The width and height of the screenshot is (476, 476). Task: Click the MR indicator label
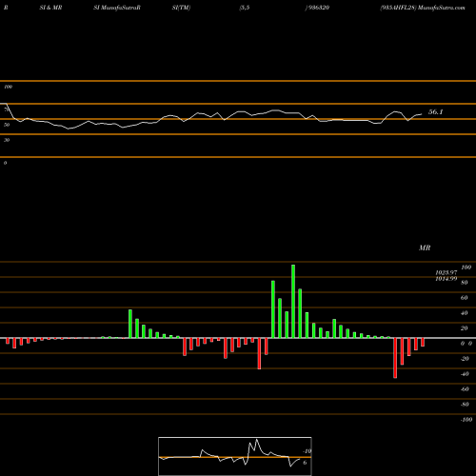[425, 248]
